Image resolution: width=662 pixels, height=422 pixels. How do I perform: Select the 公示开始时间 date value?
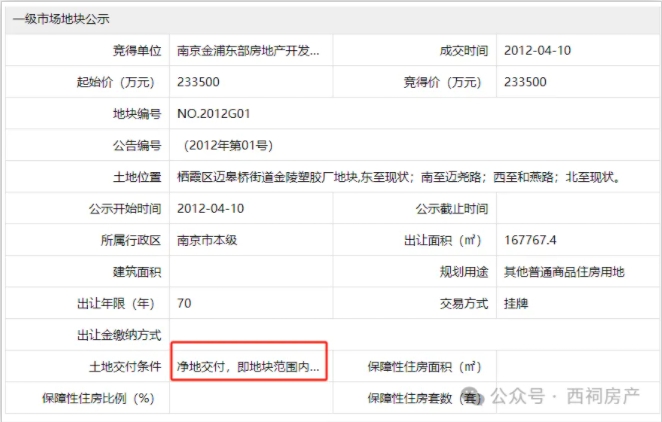coord(210,209)
